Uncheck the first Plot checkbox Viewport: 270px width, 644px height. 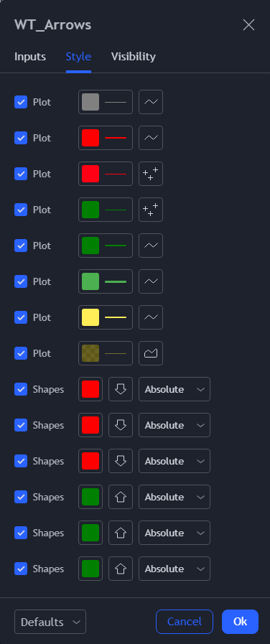21,102
